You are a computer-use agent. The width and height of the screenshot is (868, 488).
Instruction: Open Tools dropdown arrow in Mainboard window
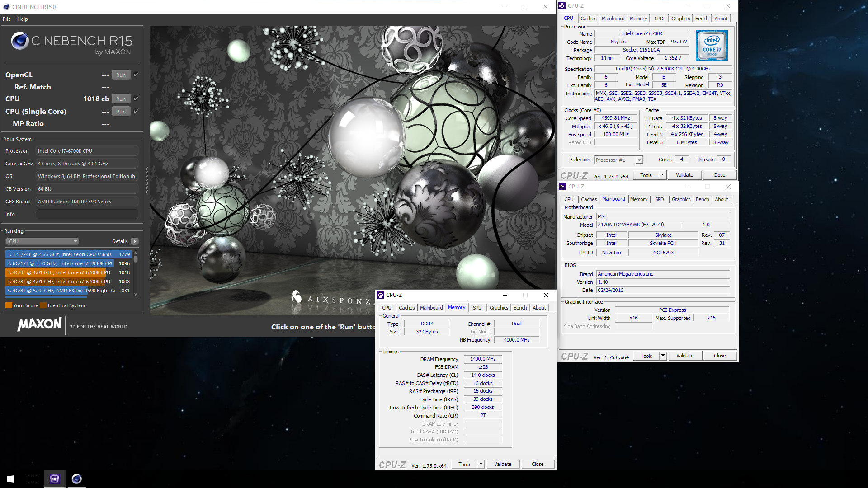pyautogui.click(x=663, y=356)
